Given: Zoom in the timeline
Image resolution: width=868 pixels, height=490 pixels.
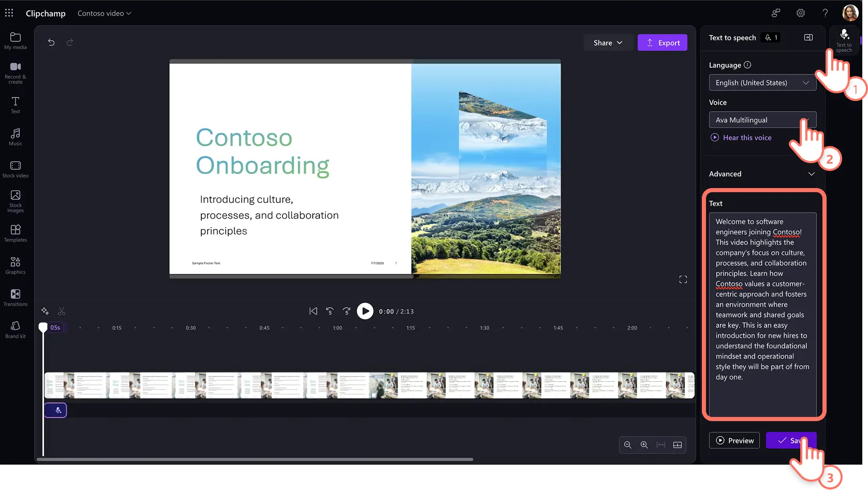Looking at the screenshot, I should 644,445.
